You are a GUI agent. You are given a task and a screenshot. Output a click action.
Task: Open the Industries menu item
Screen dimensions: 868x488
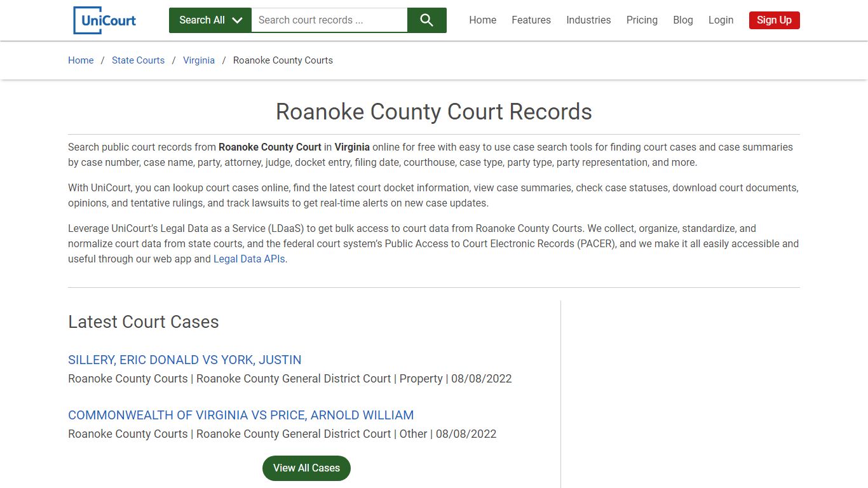point(588,20)
